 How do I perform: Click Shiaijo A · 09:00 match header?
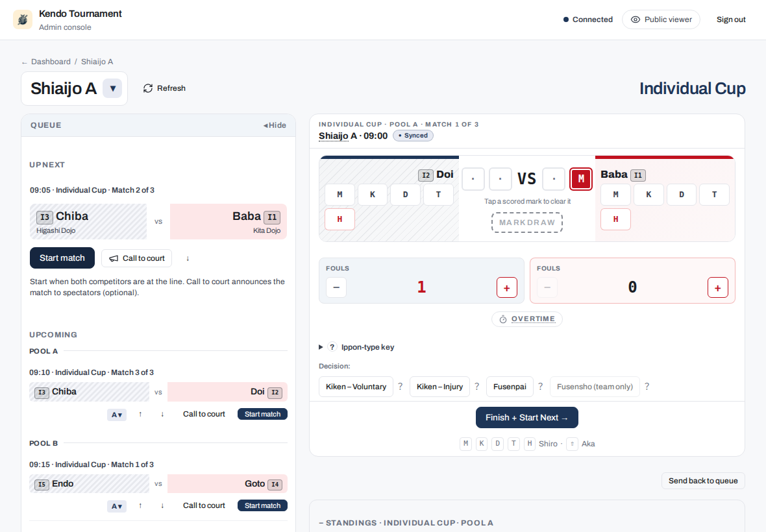(353, 136)
